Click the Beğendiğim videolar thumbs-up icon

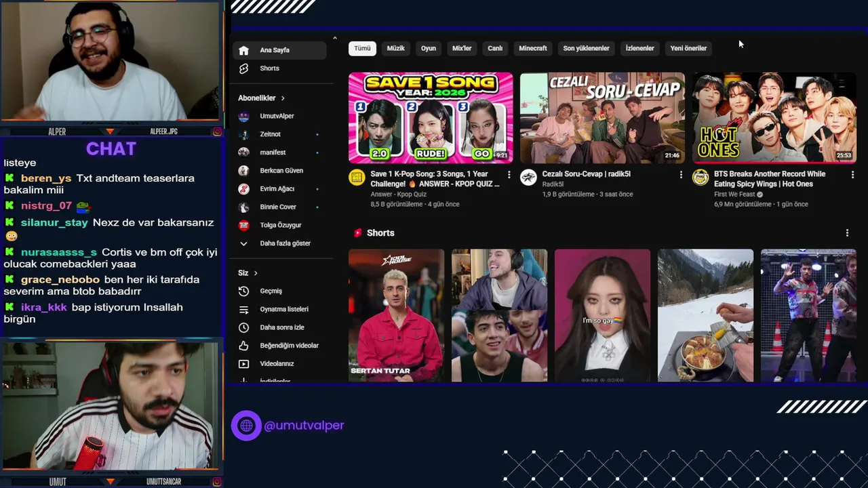pos(244,346)
